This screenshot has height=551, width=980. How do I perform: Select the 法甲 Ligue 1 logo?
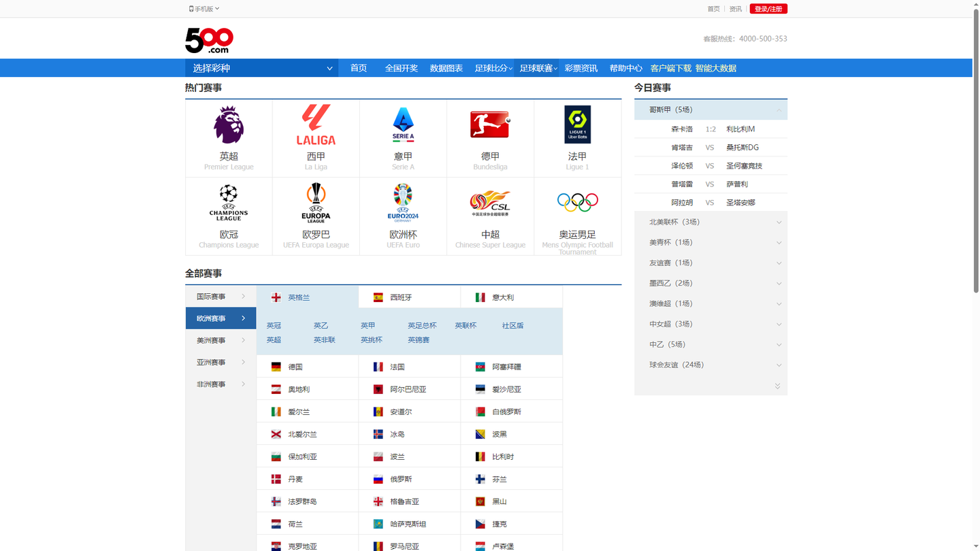pyautogui.click(x=577, y=124)
